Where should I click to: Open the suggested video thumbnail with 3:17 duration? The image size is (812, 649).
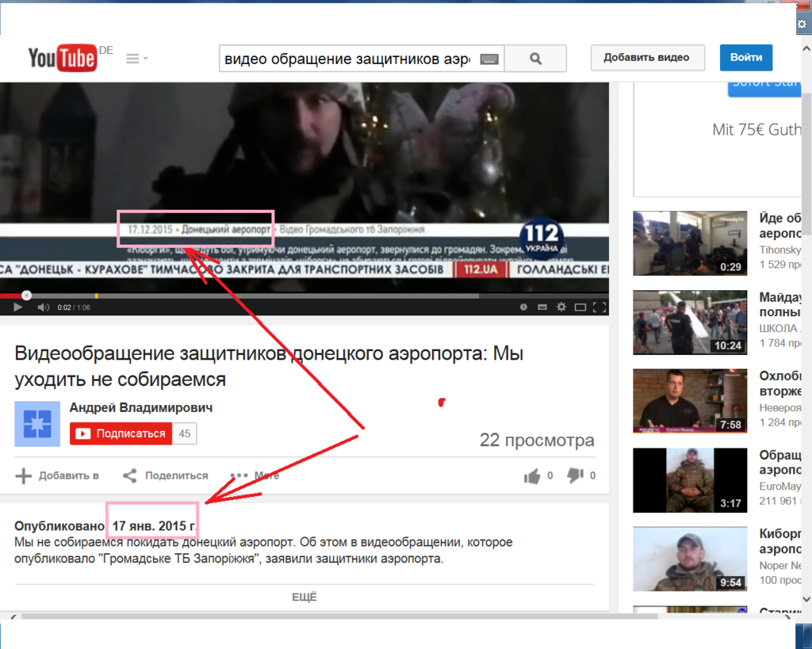point(690,480)
